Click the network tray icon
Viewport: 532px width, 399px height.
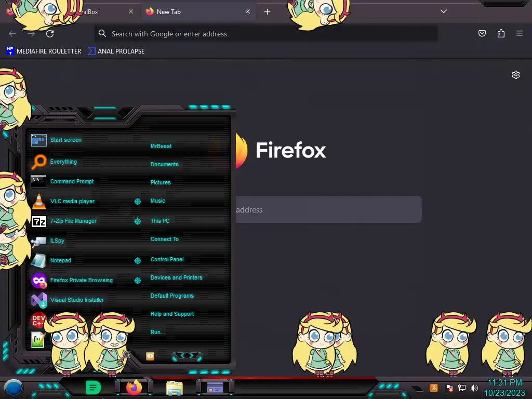(x=462, y=388)
